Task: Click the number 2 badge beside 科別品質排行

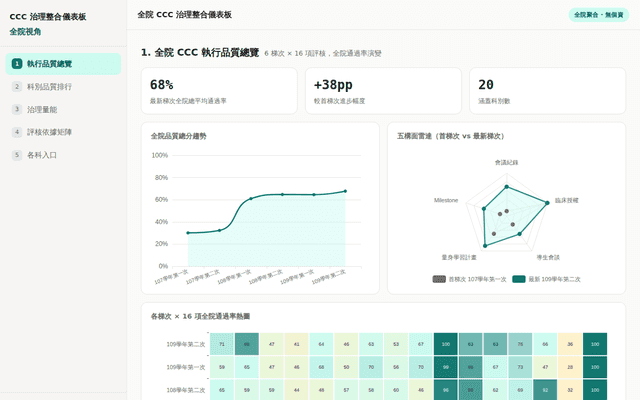Action: click(x=17, y=87)
